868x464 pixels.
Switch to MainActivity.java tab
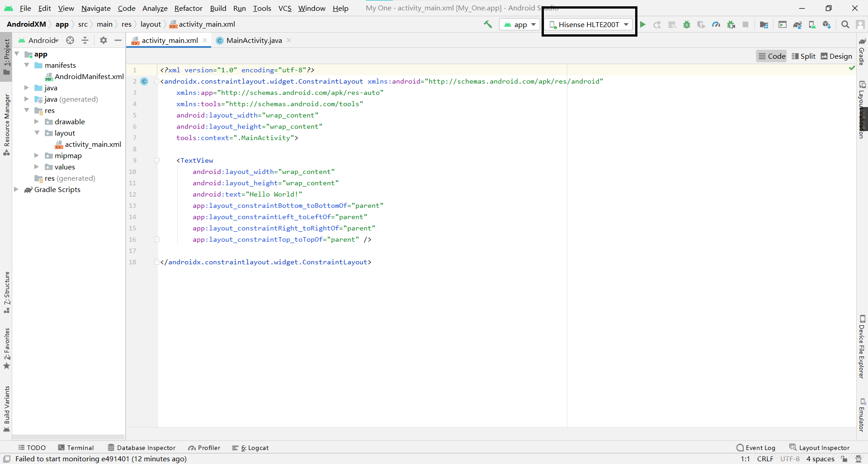click(x=254, y=40)
